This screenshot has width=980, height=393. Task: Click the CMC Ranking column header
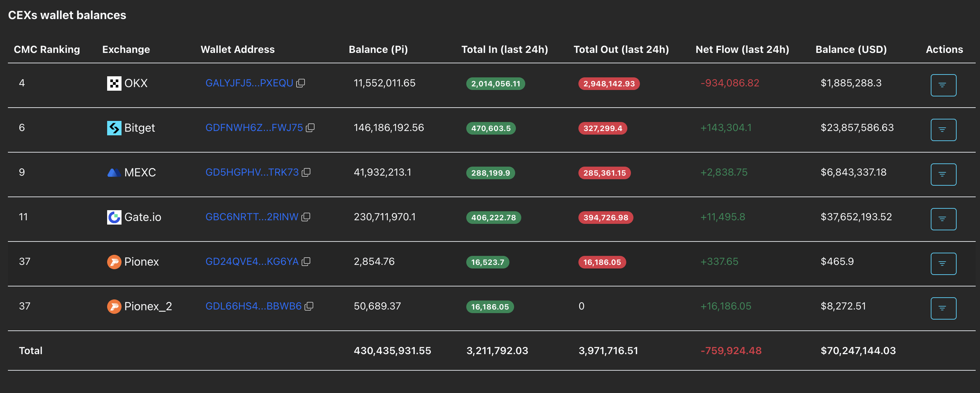pyautogui.click(x=47, y=50)
